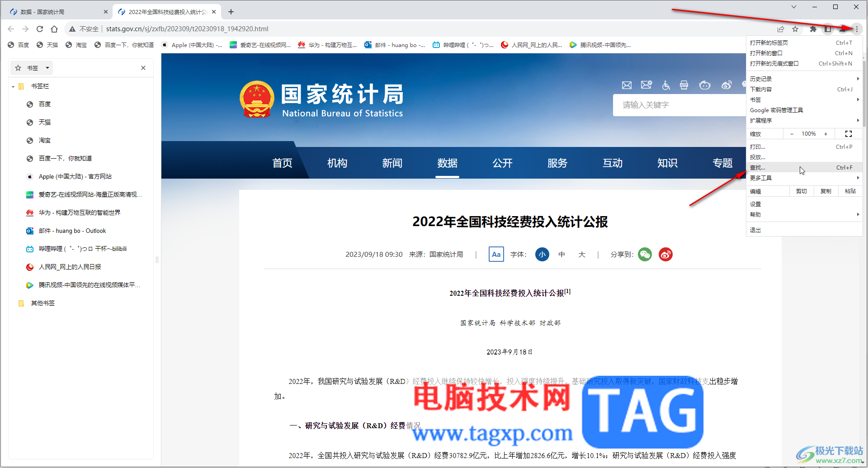
Task: Select large font size 大
Action: pos(582,254)
